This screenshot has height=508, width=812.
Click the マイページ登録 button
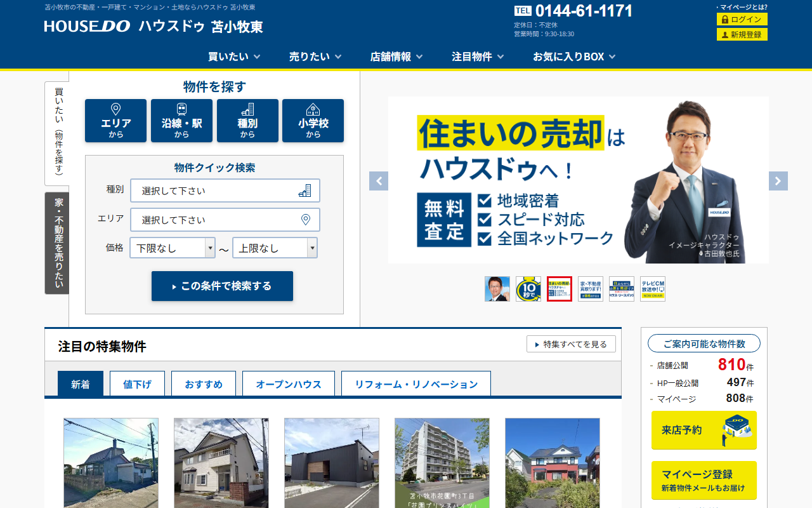click(x=704, y=481)
